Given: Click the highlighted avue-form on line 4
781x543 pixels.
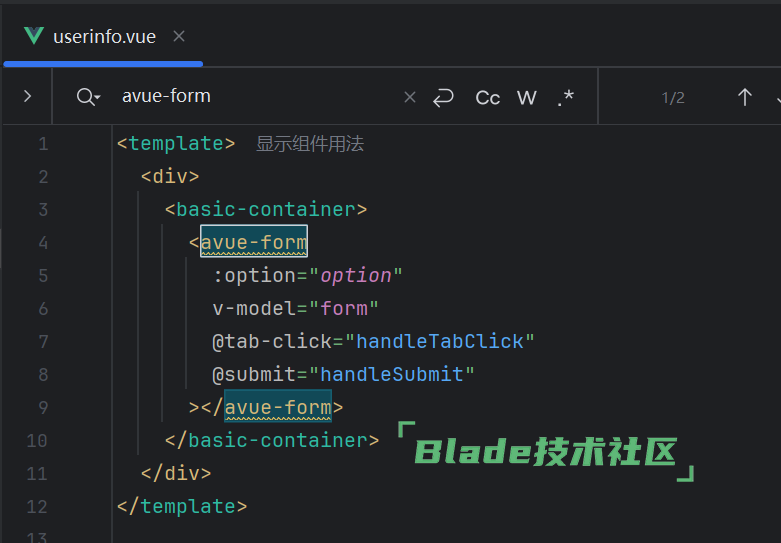Looking at the screenshot, I should point(254,243).
